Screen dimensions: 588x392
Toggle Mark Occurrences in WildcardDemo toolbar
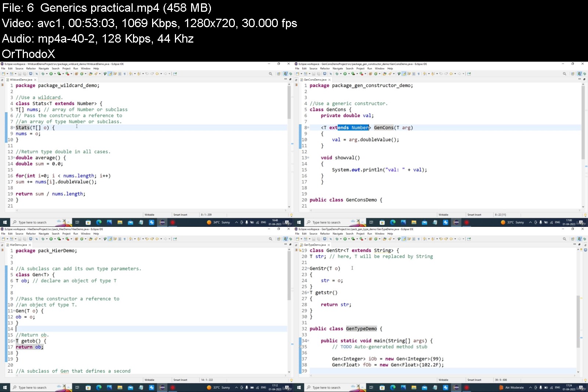110,73
